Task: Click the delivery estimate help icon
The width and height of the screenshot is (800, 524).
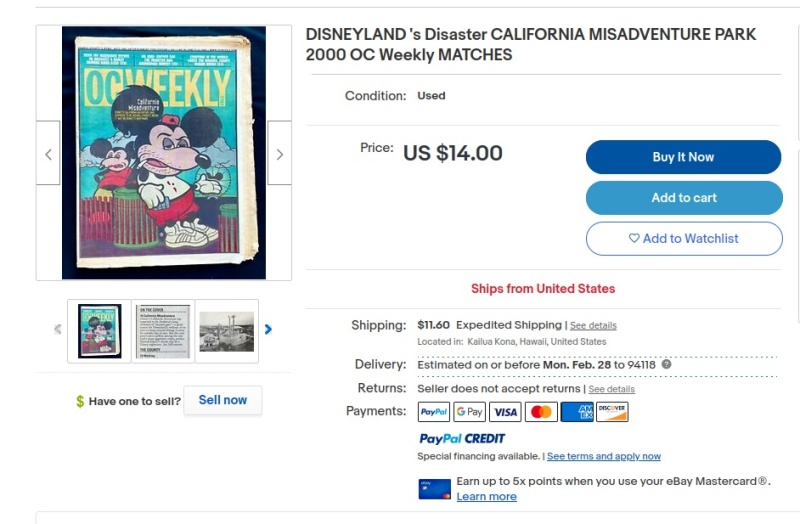Action: [666, 365]
